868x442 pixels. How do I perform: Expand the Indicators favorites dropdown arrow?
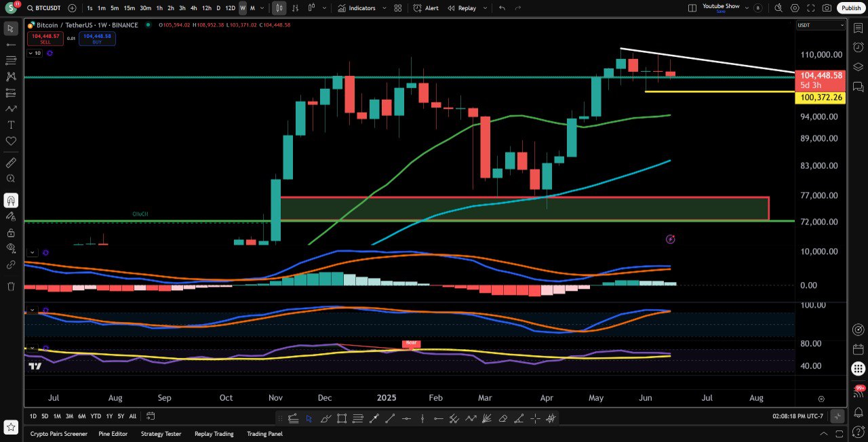click(x=384, y=8)
